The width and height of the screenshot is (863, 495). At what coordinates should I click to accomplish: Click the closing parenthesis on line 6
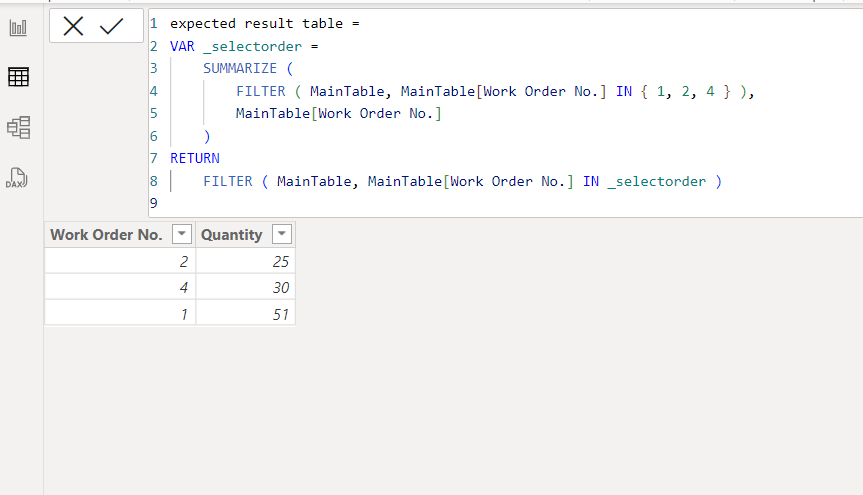click(207, 137)
